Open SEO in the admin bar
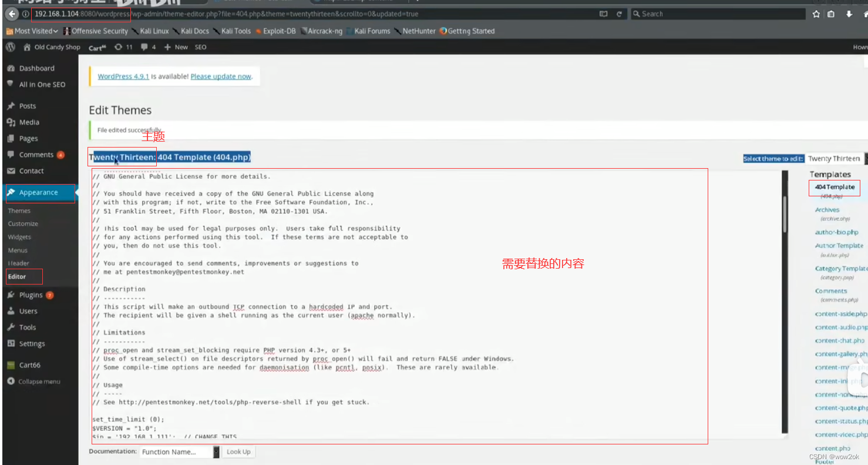Image resolution: width=868 pixels, height=465 pixels. tap(201, 47)
